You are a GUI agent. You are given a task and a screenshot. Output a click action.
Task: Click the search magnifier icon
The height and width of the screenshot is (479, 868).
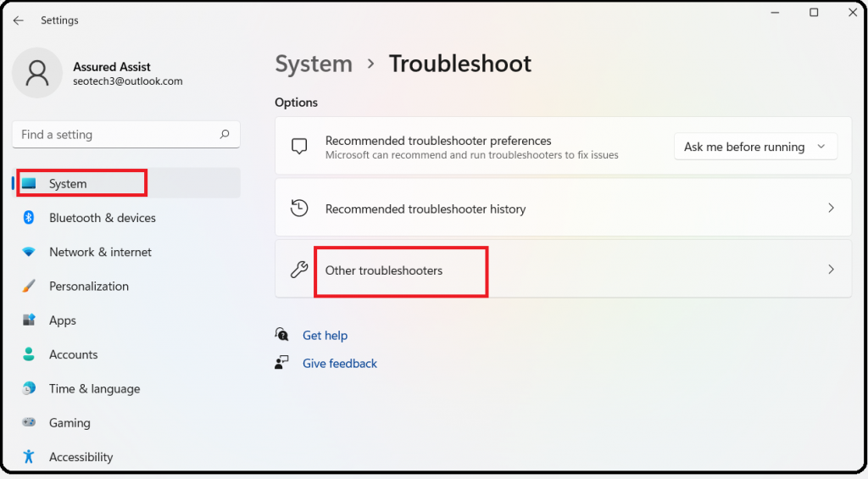coord(224,134)
